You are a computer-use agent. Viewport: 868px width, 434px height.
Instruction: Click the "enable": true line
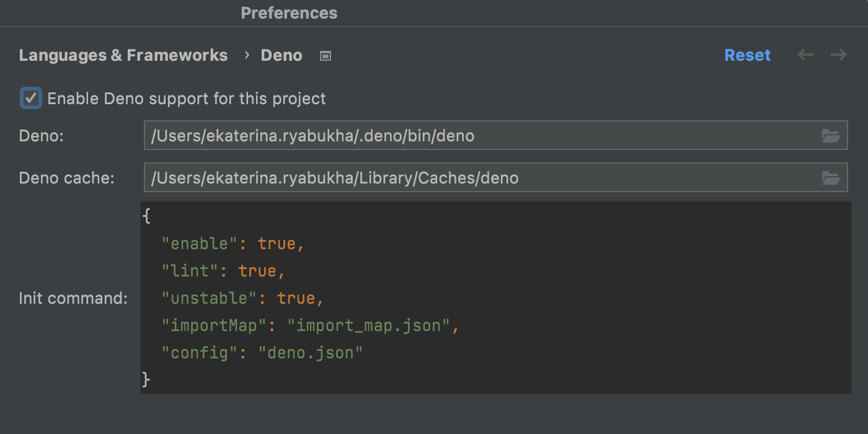tap(233, 244)
